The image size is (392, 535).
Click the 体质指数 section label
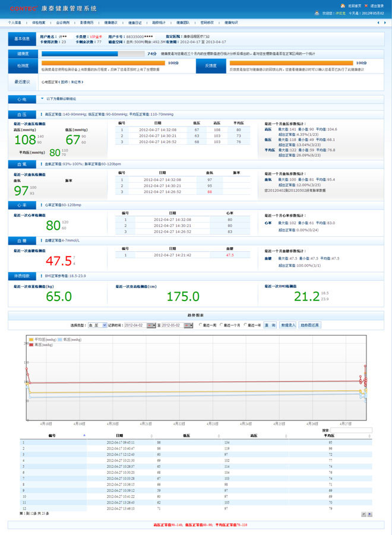point(22,276)
